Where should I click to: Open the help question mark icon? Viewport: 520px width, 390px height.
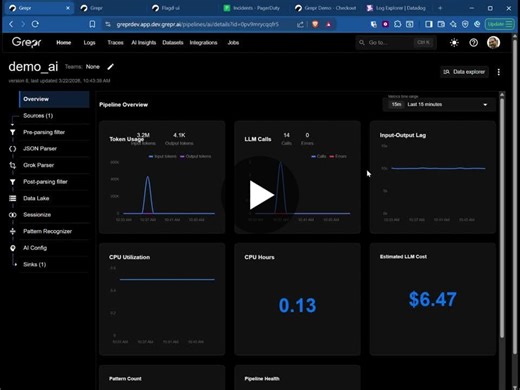point(473,43)
